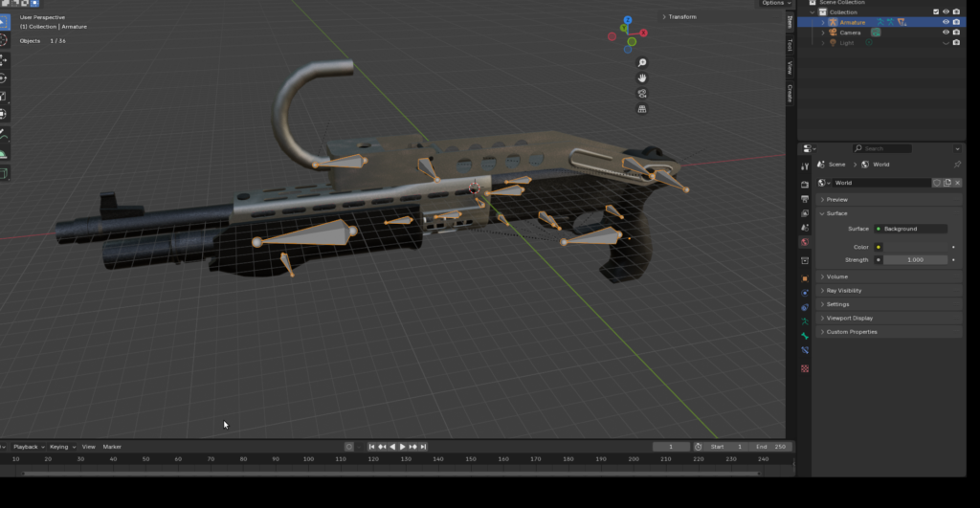The width and height of the screenshot is (980, 508).
Task: Open the Output properties tab
Action: (x=805, y=199)
